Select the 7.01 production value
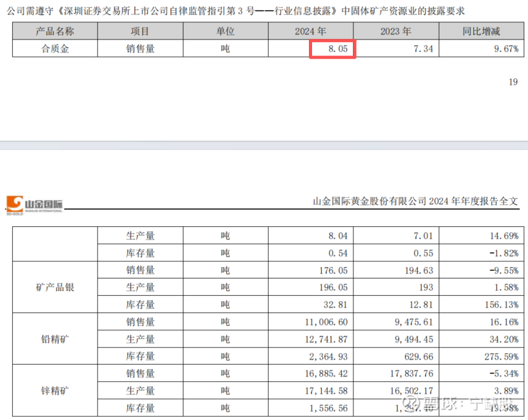 (424, 236)
